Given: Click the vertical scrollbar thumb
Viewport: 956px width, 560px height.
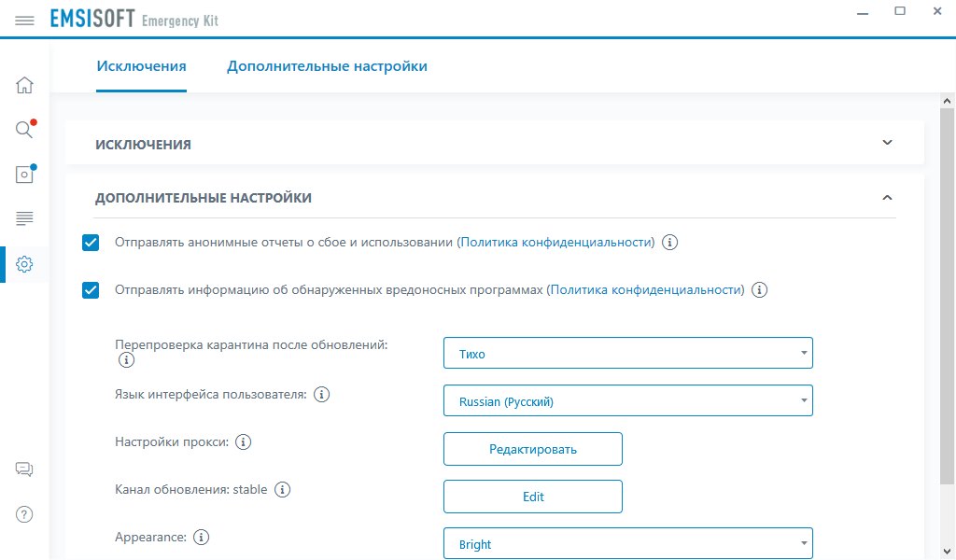Looking at the screenshot, I should (x=947, y=296).
